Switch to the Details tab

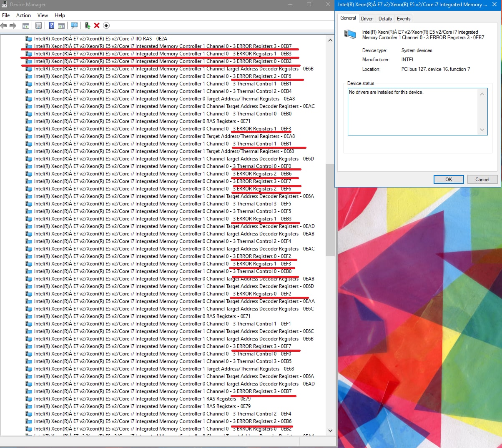point(385,19)
